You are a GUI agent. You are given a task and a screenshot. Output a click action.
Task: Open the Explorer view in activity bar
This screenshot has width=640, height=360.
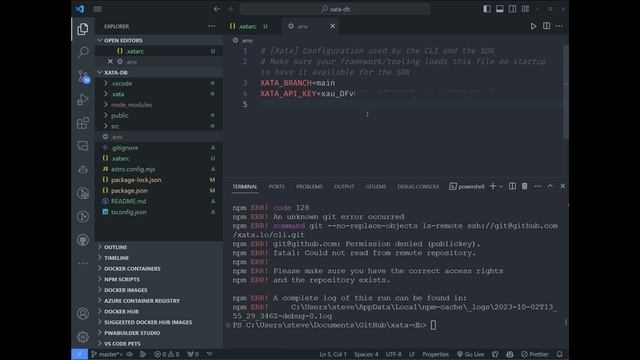click(83, 29)
